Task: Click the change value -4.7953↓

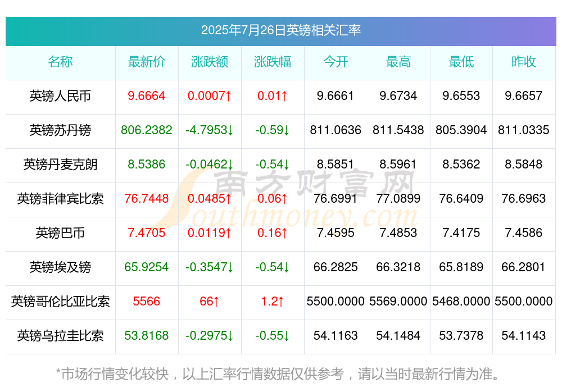Action: coord(210,130)
